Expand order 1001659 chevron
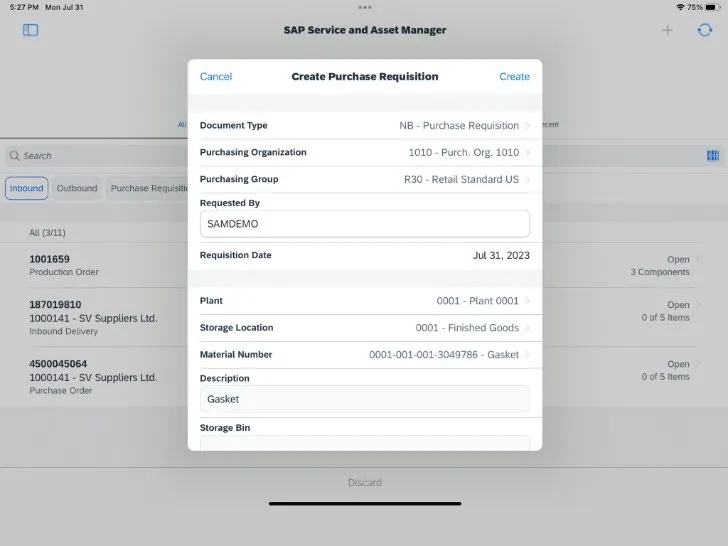 (697, 259)
